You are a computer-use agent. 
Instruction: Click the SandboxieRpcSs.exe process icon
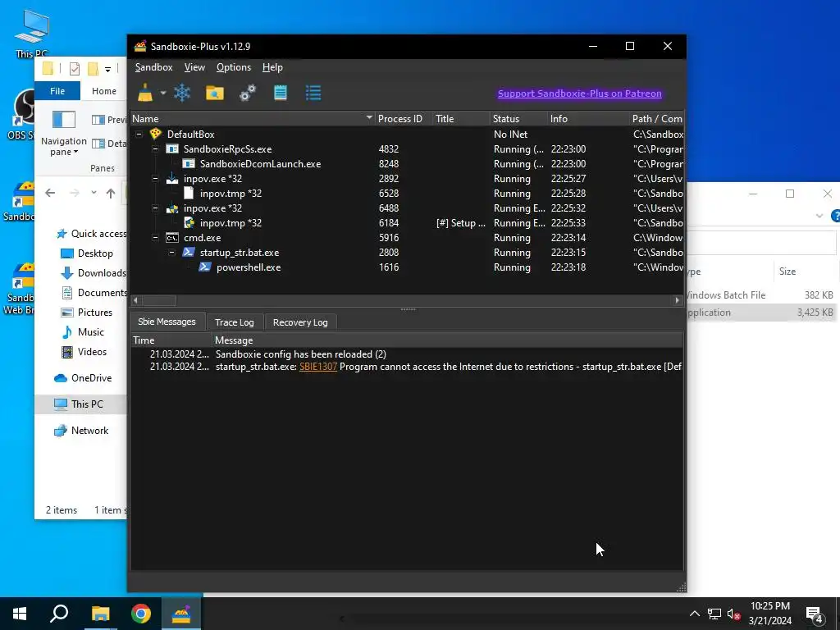[x=172, y=149]
